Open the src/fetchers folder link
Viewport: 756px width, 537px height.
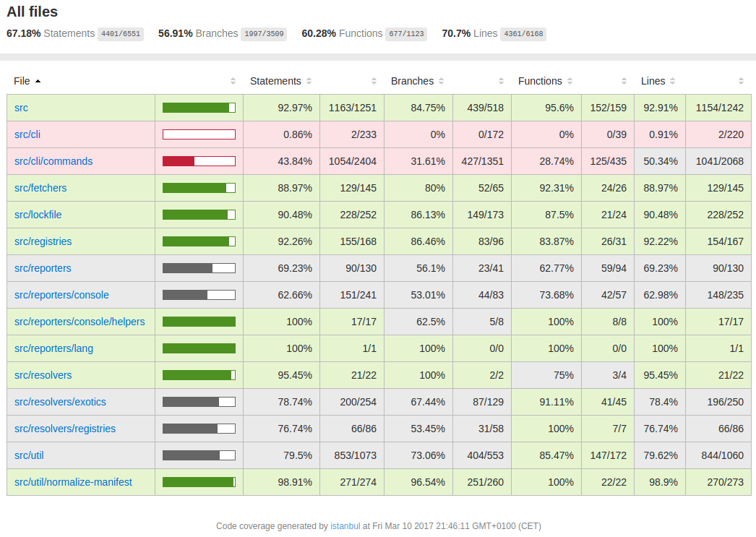pyautogui.click(x=40, y=188)
